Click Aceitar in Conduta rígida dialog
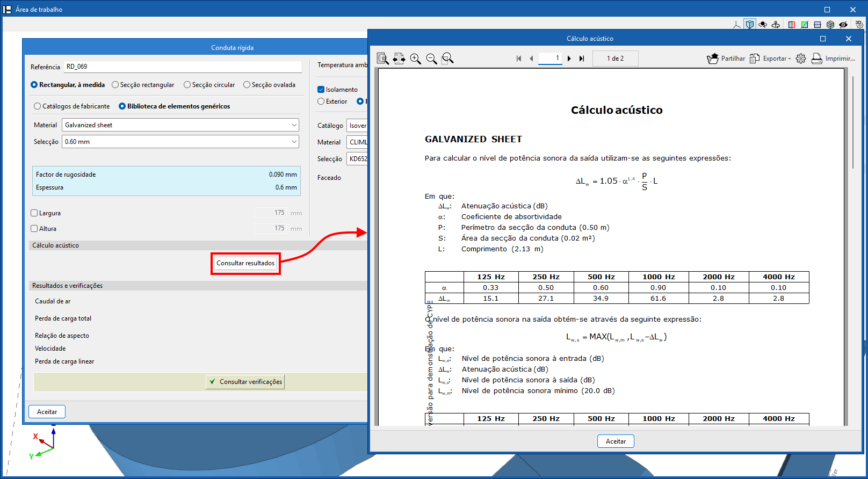This screenshot has width=868, height=479. coord(47,412)
